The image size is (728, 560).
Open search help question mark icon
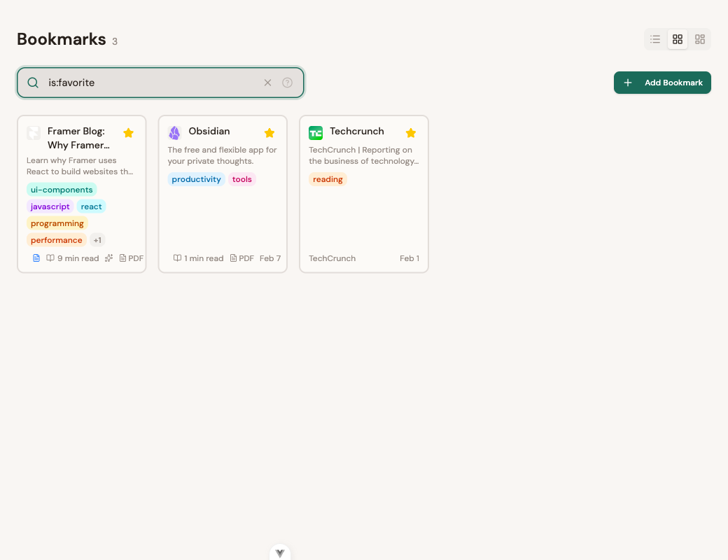287,83
